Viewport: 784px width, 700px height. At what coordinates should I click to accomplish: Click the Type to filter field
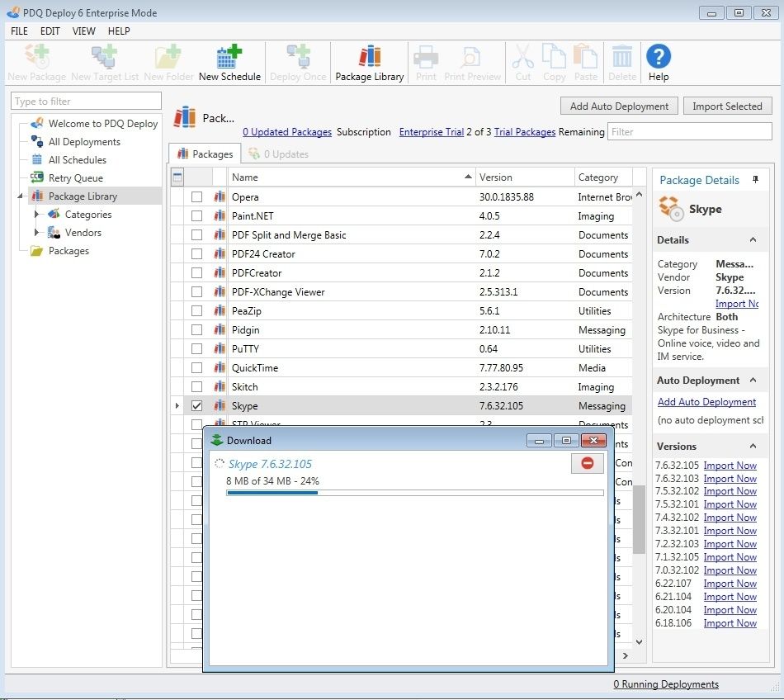86,101
